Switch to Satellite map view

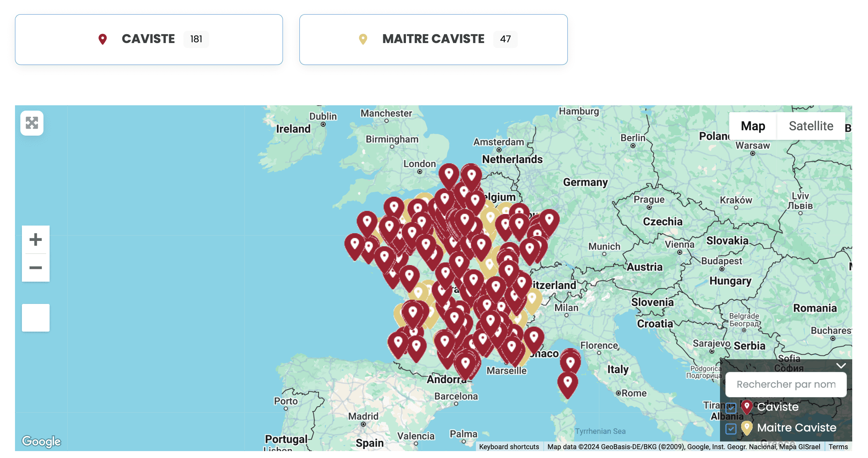click(x=811, y=126)
